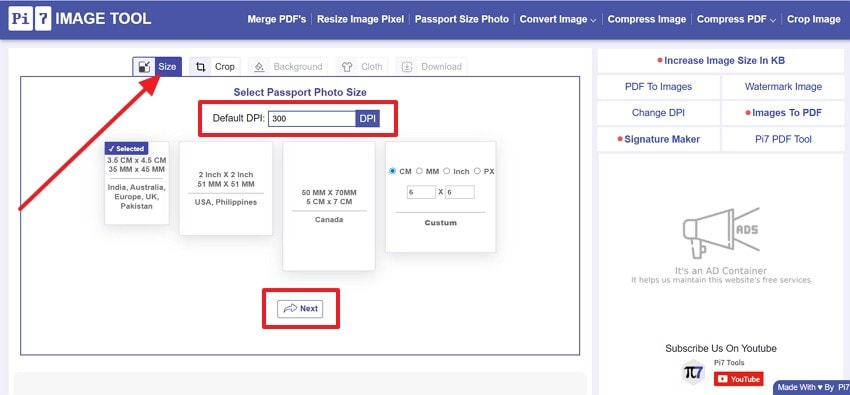The height and width of the screenshot is (395, 850).
Task: Open the Signature Maker link
Action: click(658, 139)
